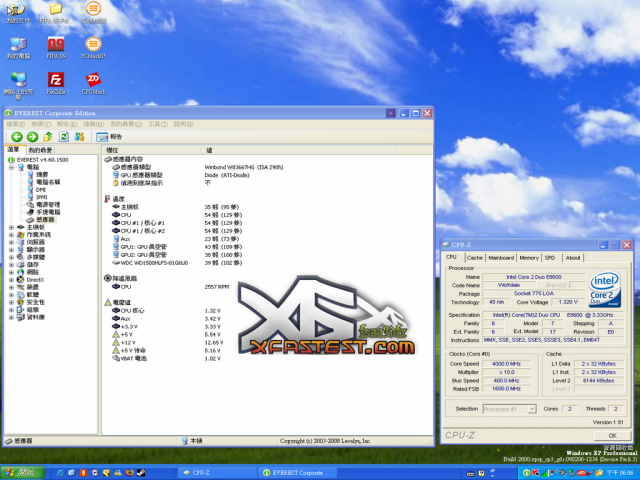
Task: Switch to the second tab beside the menu tab in EVEREST
Action: click(40, 150)
